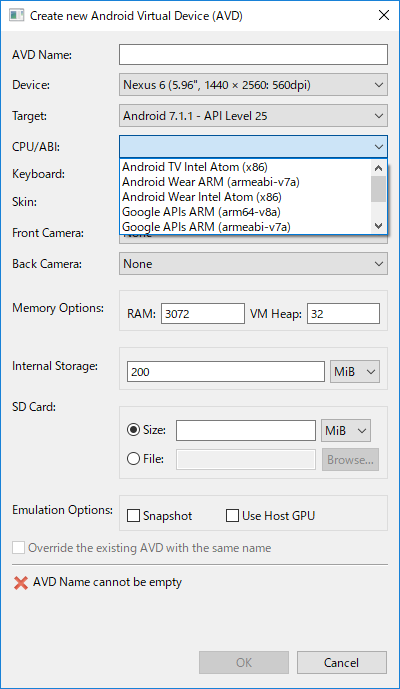
Task: Open the SD Card MiB unit dropdown
Action: pos(346,431)
